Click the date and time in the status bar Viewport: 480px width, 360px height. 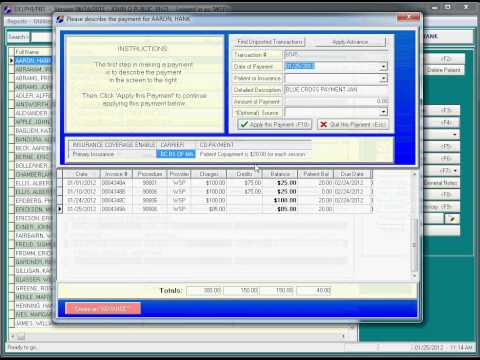tap(443, 348)
